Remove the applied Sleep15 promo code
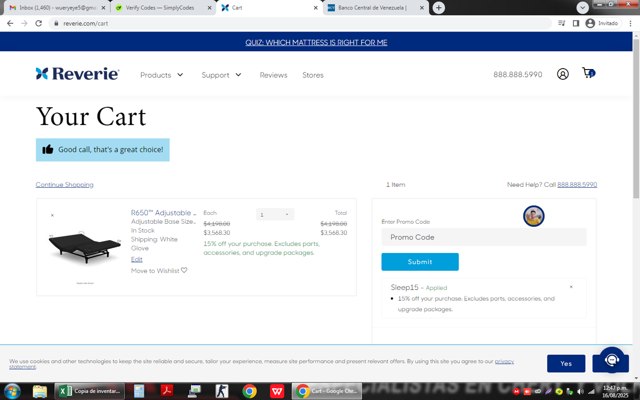640x400 pixels. (x=571, y=287)
